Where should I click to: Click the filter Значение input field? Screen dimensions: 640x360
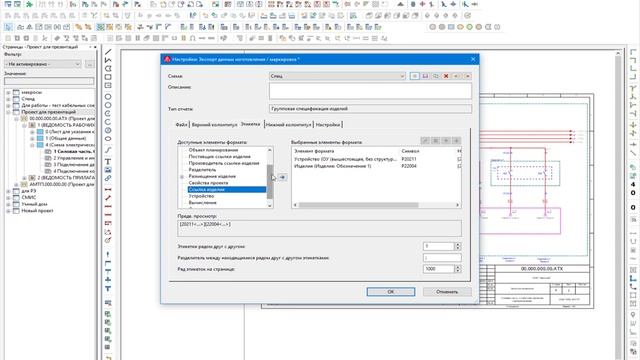49,81
